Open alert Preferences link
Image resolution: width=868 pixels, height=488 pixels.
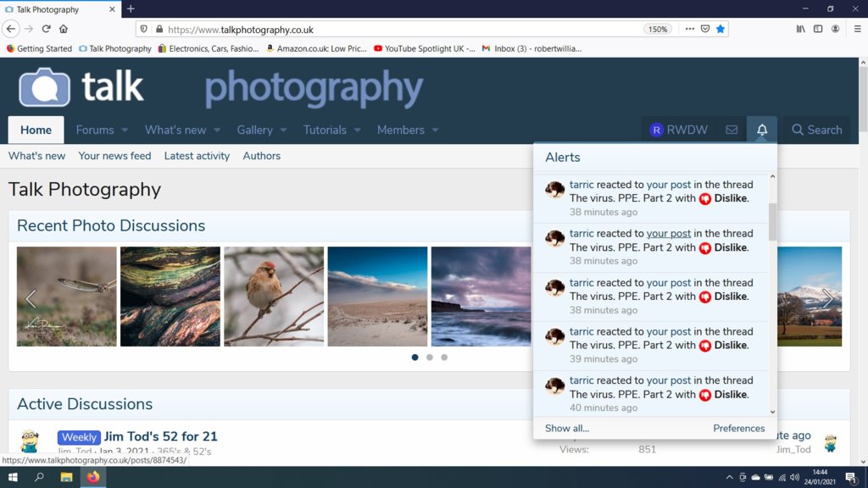(x=738, y=428)
